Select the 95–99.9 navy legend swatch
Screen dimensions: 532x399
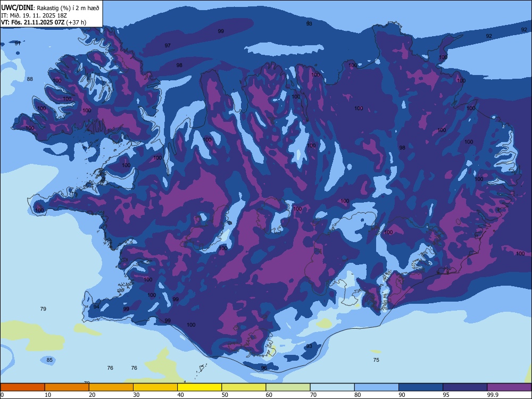pos(465,387)
